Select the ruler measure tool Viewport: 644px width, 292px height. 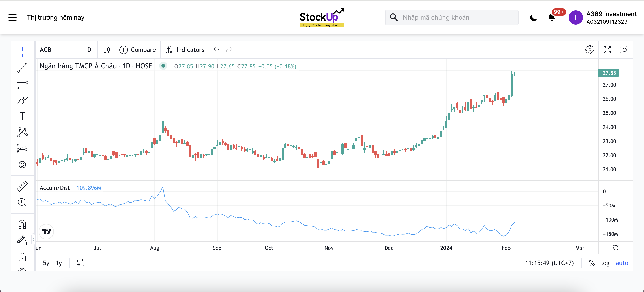click(23, 186)
